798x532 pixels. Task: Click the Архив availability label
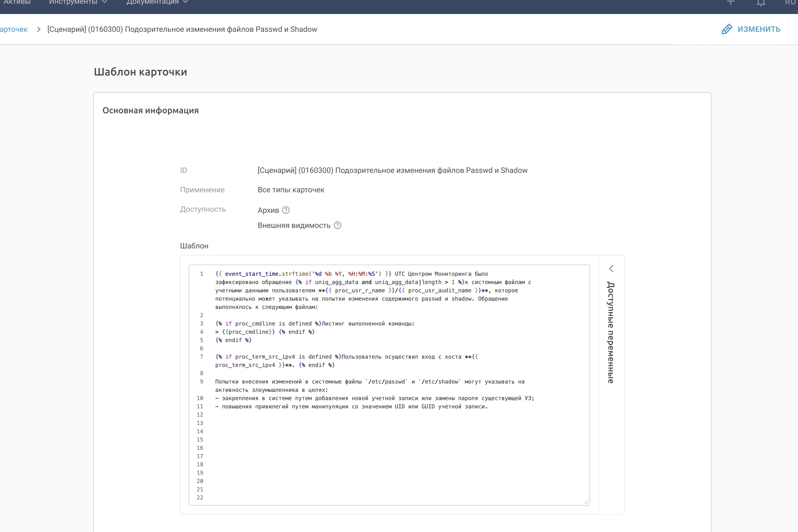[268, 210]
